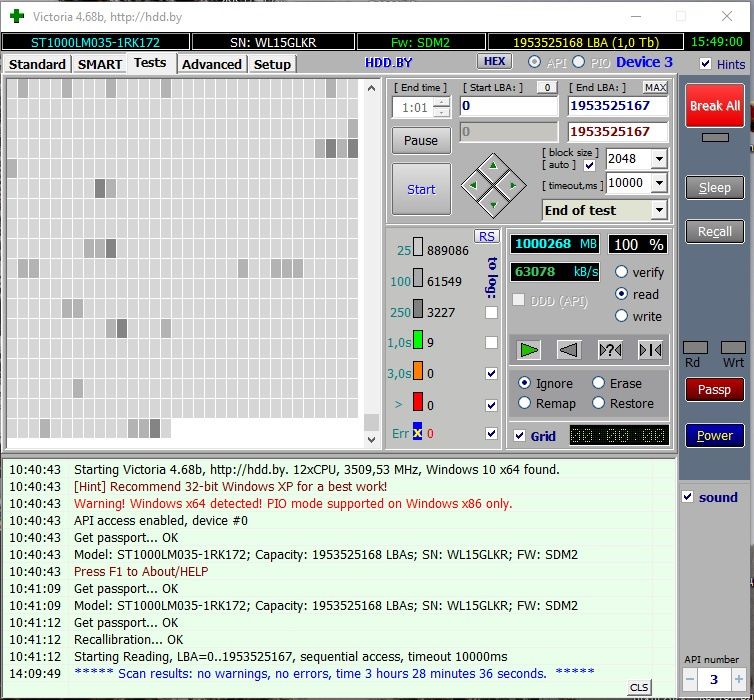
Task: Open the Advanced tab
Action: click(x=212, y=64)
